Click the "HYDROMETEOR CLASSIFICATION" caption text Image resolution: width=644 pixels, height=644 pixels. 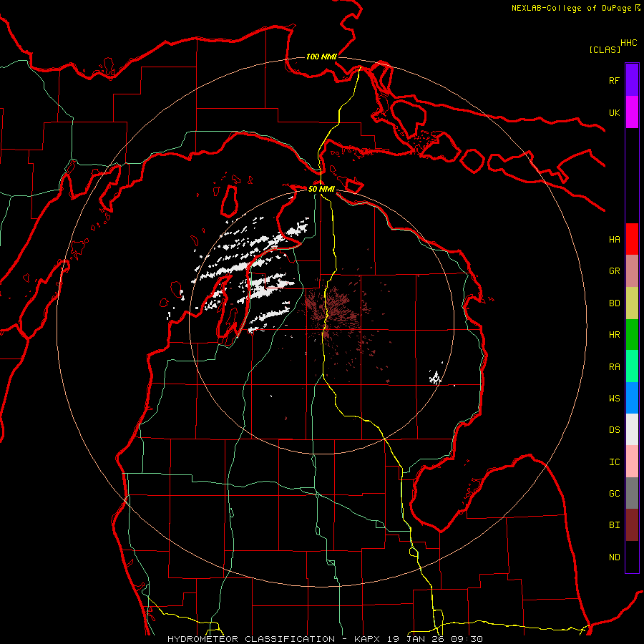click(x=251, y=639)
